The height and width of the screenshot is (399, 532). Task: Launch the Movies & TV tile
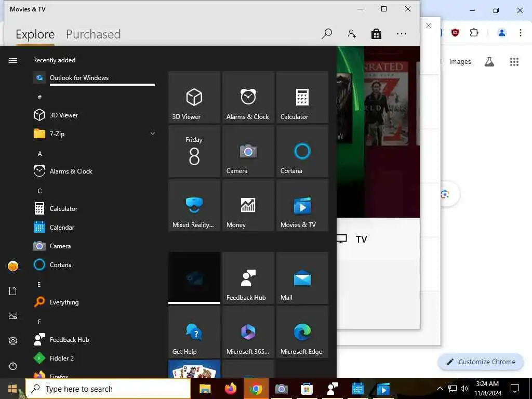pos(302,205)
